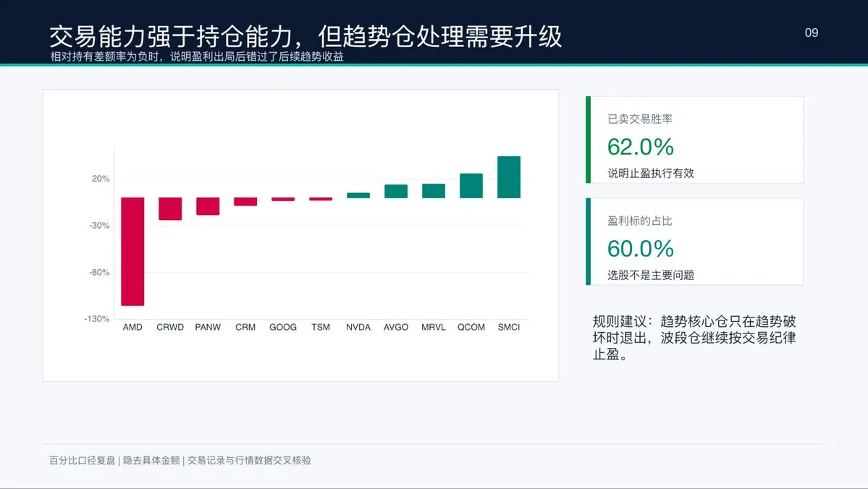Click the slide number 09
This screenshot has width=868, height=489.
tap(812, 33)
